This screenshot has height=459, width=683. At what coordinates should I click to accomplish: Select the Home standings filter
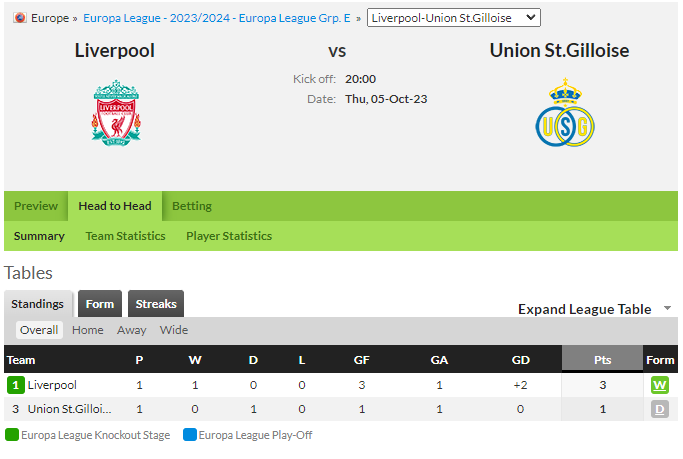[x=88, y=330]
